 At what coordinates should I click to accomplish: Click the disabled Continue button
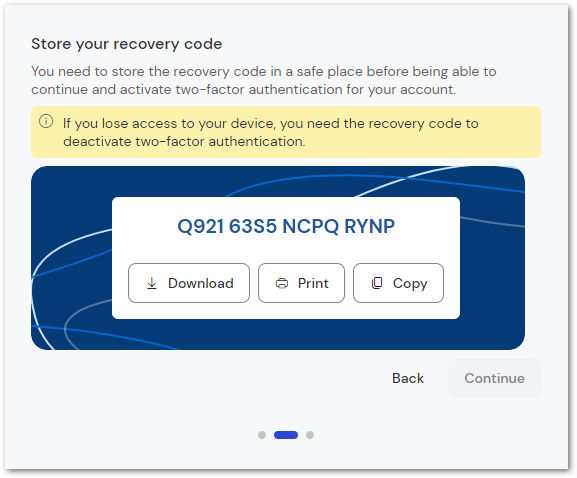pos(494,378)
